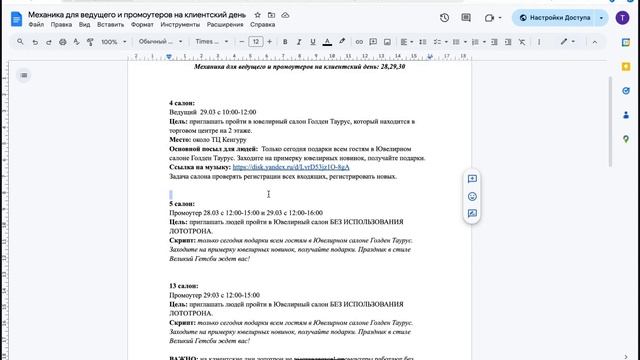Suggest edits from margin button

coord(472,213)
